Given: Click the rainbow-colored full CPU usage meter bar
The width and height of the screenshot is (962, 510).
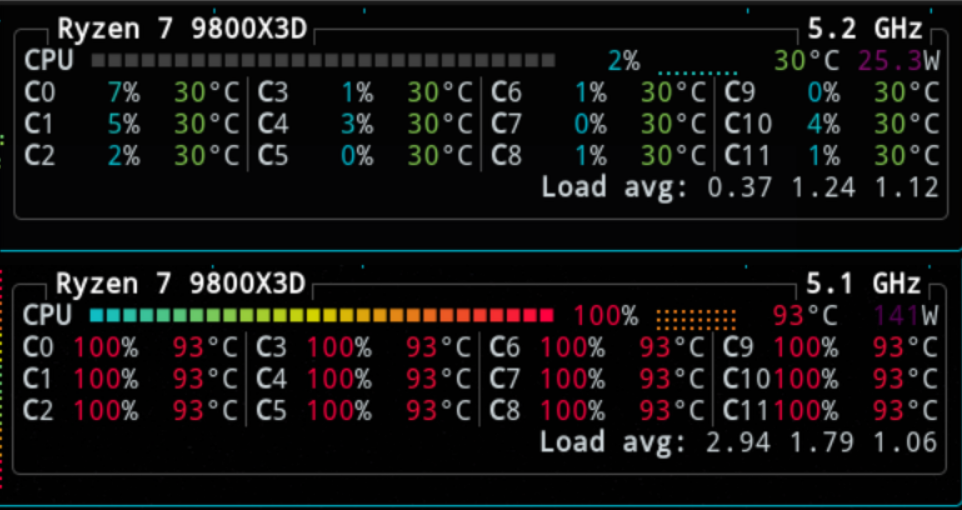Looking at the screenshot, I should click(322, 315).
